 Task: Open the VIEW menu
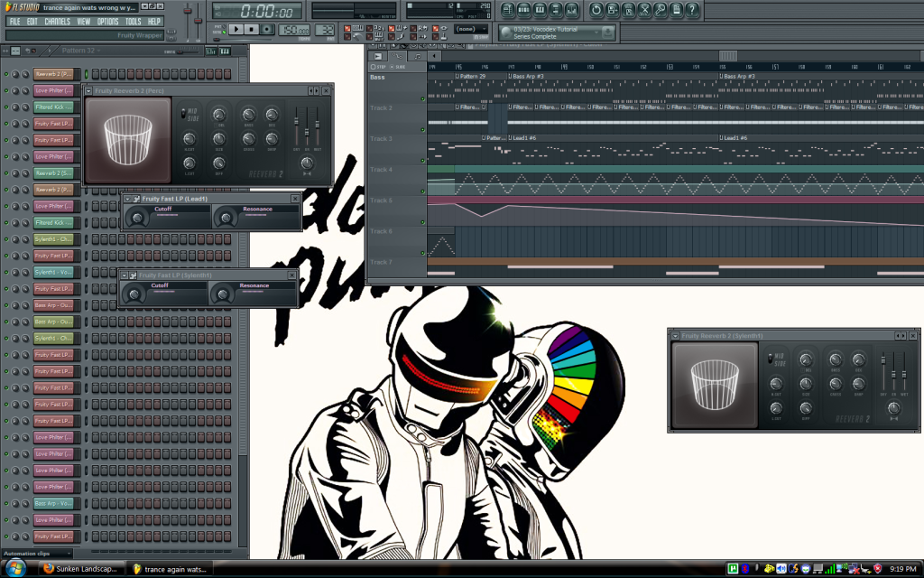coord(84,22)
